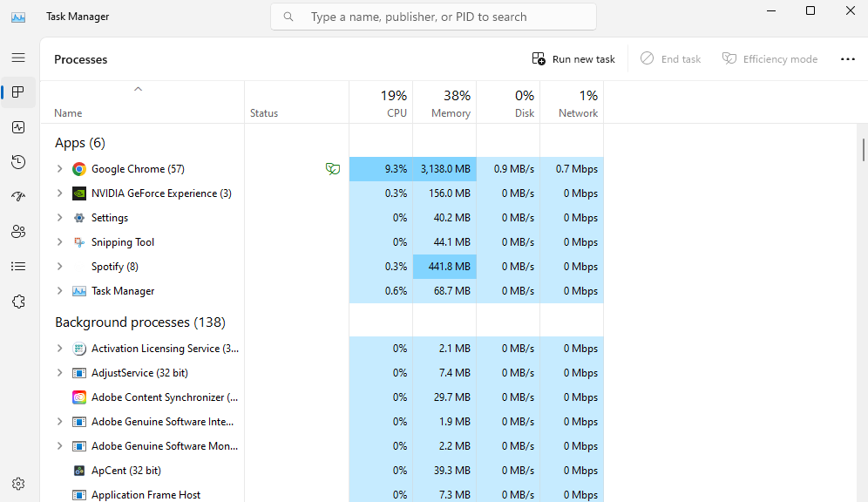Expand the Google Chrome process group
This screenshot has width=868, height=502.
(x=60, y=169)
